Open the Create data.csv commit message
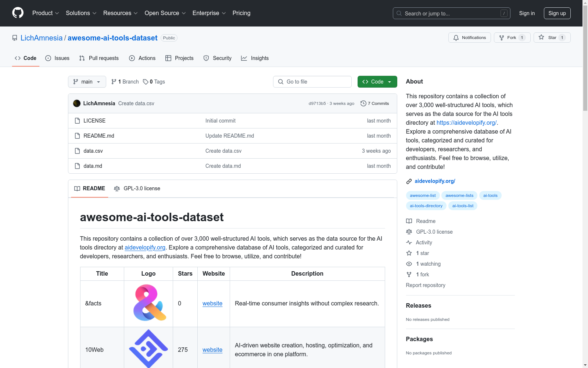Screen dimensions: 588x368 pyautogui.click(x=136, y=103)
